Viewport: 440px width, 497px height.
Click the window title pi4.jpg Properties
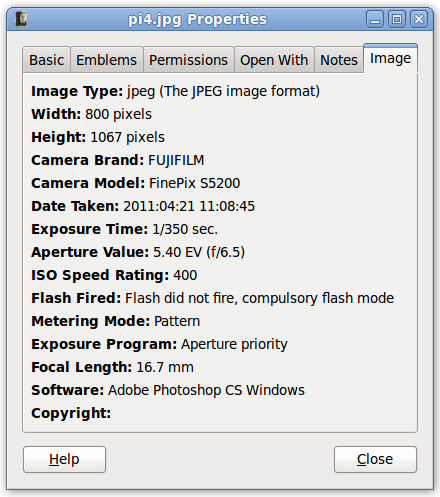click(198, 19)
